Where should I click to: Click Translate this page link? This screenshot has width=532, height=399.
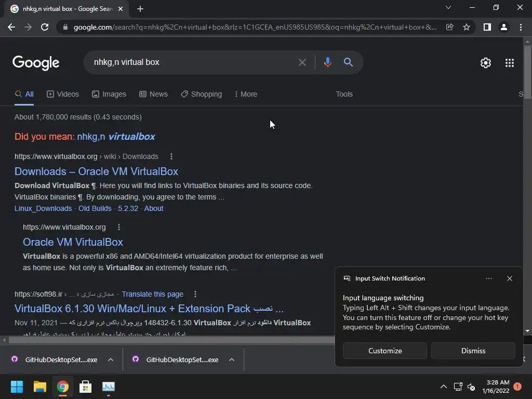tap(152, 294)
